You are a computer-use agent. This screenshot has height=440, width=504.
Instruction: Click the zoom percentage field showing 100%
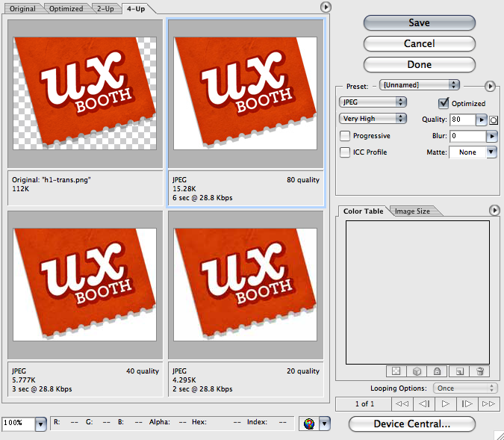19,424
